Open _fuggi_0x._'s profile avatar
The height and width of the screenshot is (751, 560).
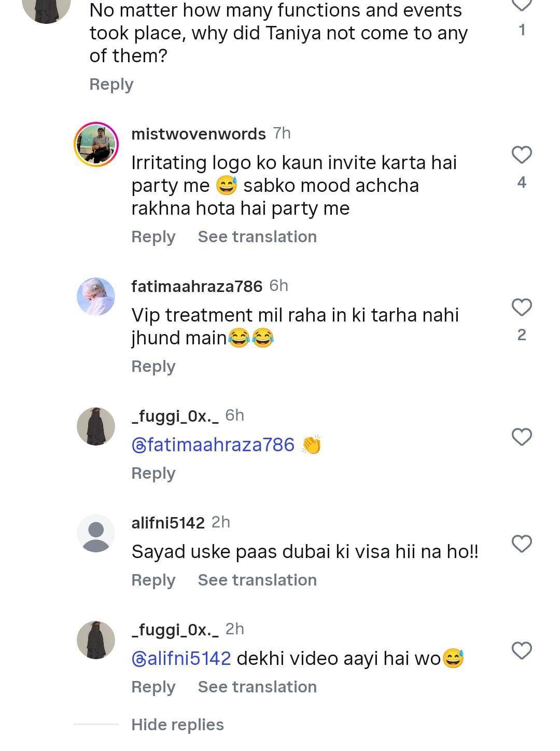pyautogui.click(x=96, y=425)
